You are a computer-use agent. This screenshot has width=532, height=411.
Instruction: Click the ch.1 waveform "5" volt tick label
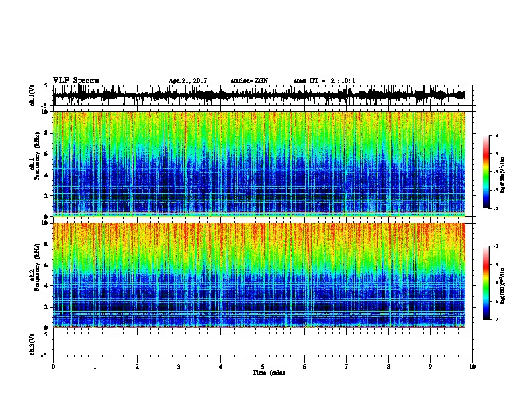46,85
